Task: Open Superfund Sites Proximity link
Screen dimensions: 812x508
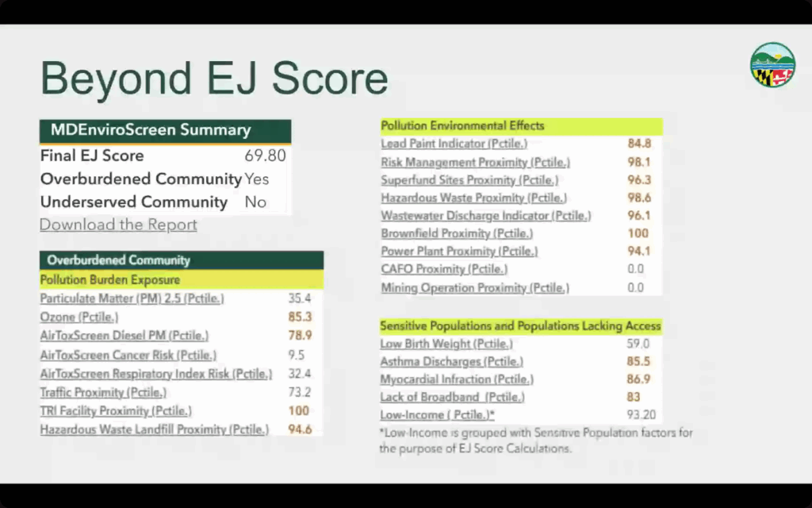Action: [x=469, y=180]
